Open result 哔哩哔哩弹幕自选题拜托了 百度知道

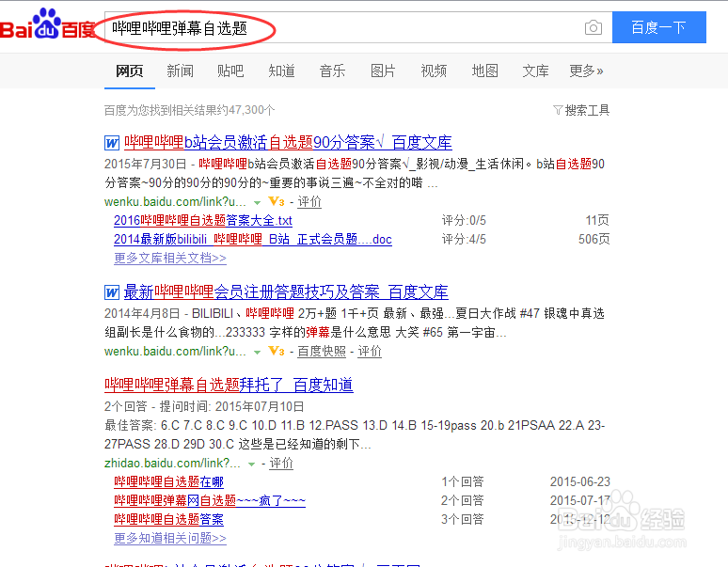(x=229, y=385)
